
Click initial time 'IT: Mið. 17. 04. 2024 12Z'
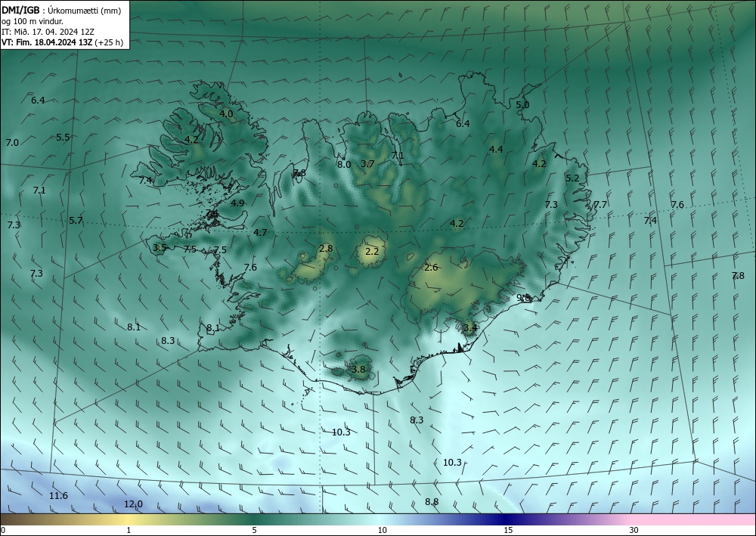tap(48, 31)
